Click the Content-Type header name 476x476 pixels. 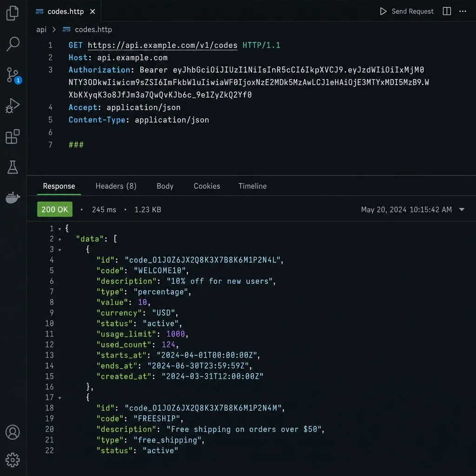[97, 120]
